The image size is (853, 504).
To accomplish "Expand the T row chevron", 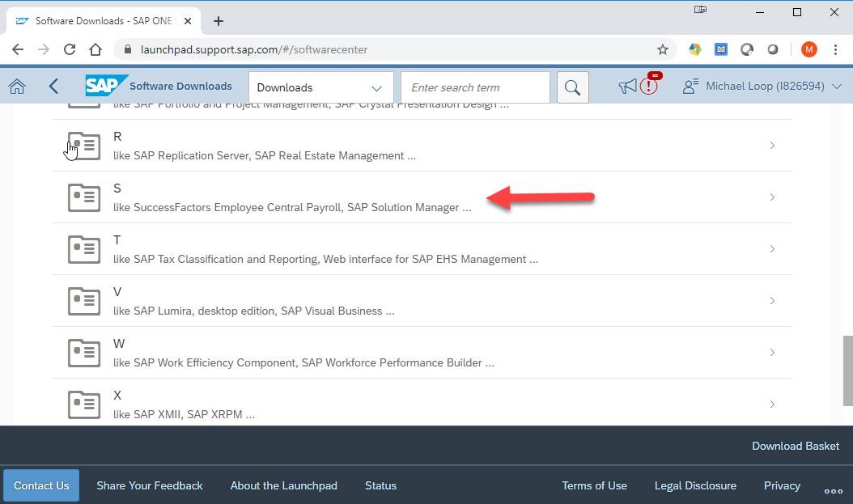I will (x=773, y=248).
